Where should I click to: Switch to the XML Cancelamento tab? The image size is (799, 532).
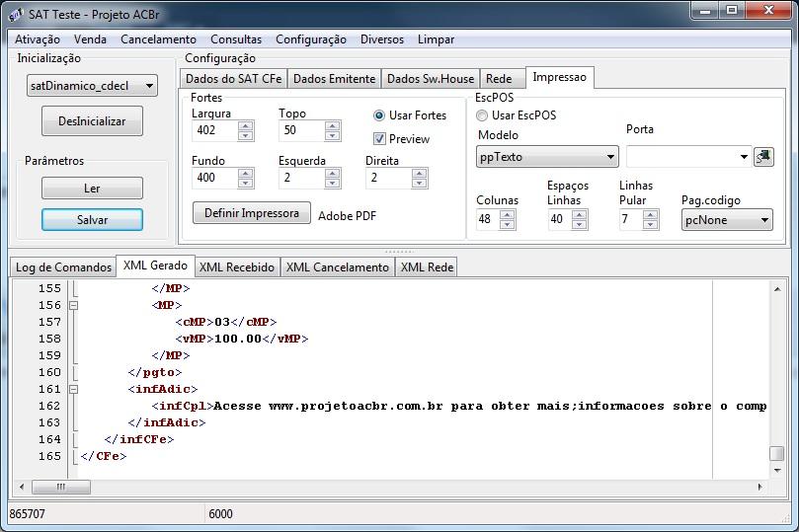[x=338, y=267]
